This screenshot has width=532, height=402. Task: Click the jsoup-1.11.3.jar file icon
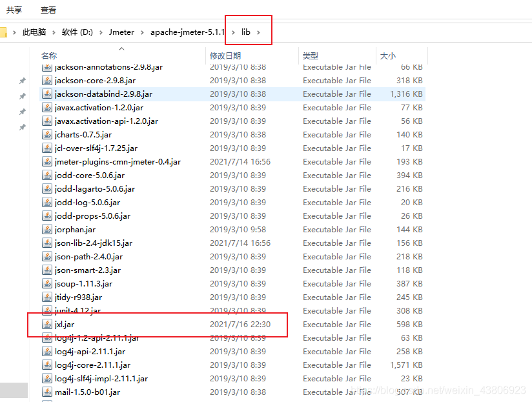click(x=47, y=283)
